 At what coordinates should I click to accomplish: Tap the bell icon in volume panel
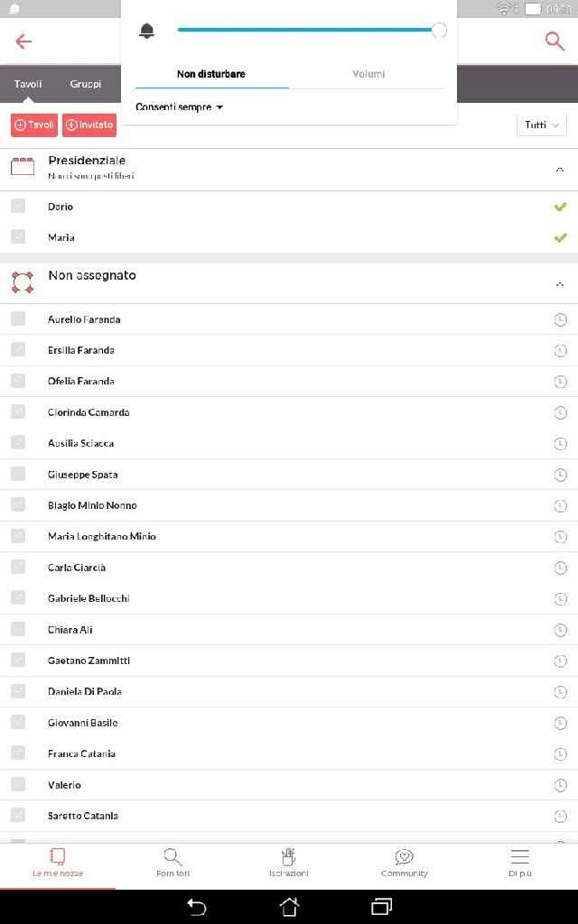147,31
